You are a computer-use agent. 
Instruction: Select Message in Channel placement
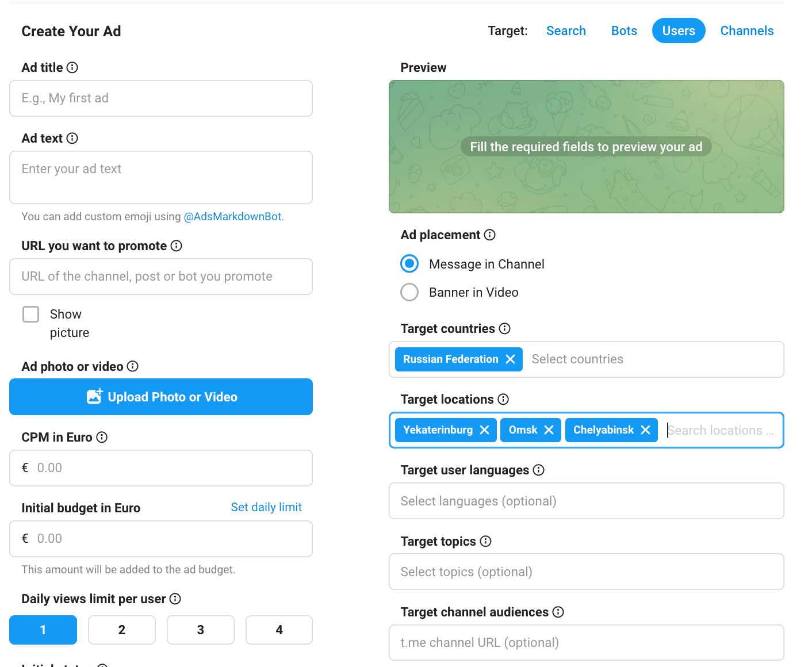tap(409, 264)
